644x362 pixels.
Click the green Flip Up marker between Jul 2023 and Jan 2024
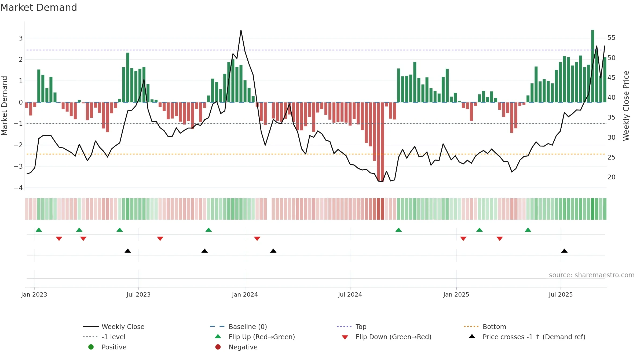[208, 230]
